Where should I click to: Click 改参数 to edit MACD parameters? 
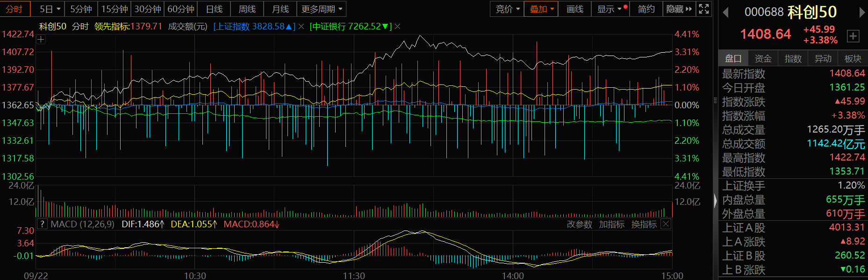580,224
